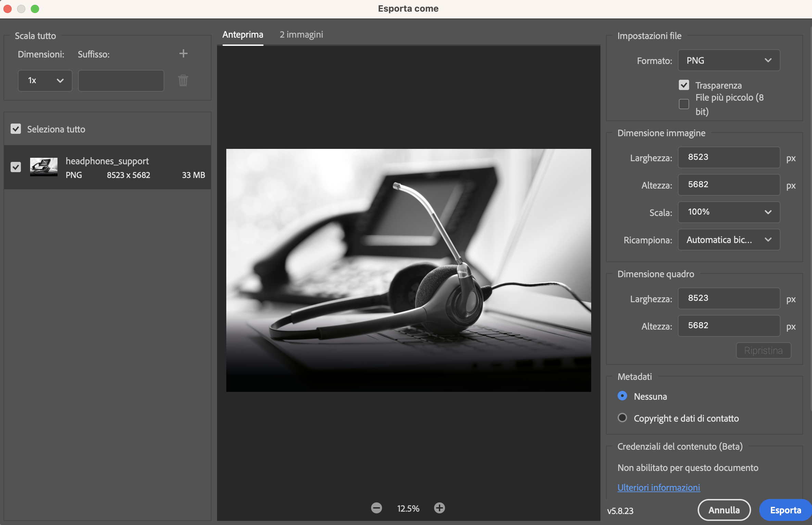Open the 1x Dimensioni dropdown
The height and width of the screenshot is (525, 812).
click(45, 80)
